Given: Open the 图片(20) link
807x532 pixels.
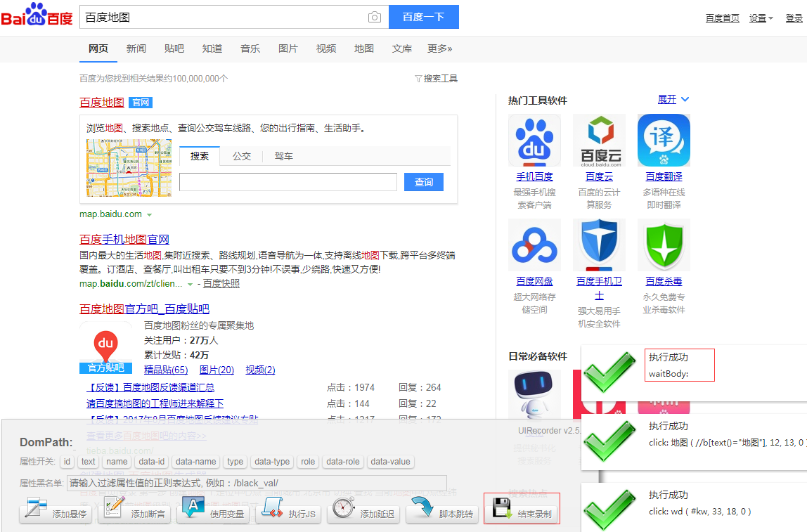Looking at the screenshot, I should (217, 370).
